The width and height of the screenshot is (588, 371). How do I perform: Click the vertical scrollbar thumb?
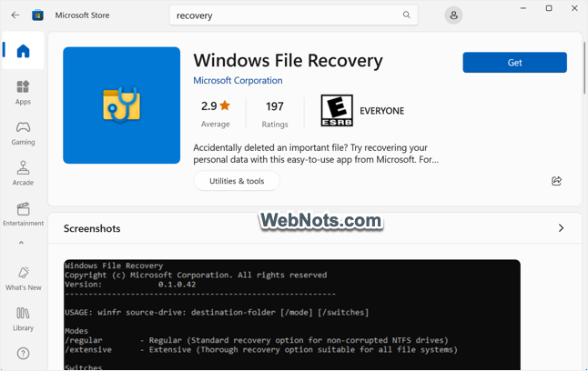[x=584, y=68]
